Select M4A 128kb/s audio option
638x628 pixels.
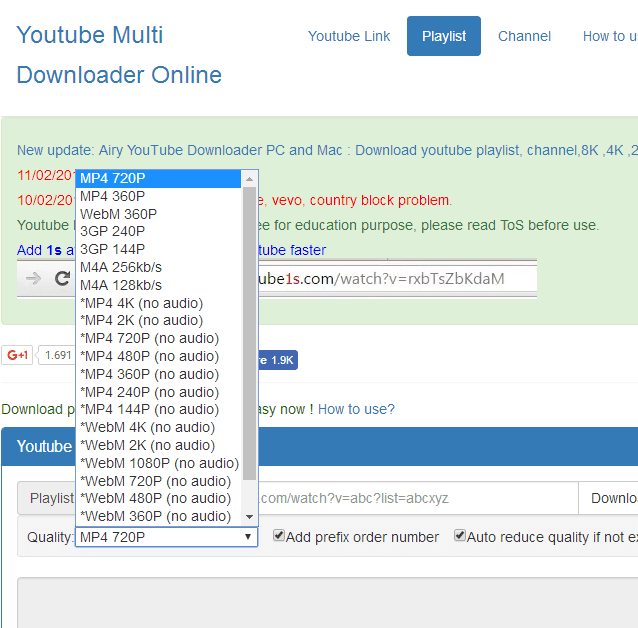(158, 285)
